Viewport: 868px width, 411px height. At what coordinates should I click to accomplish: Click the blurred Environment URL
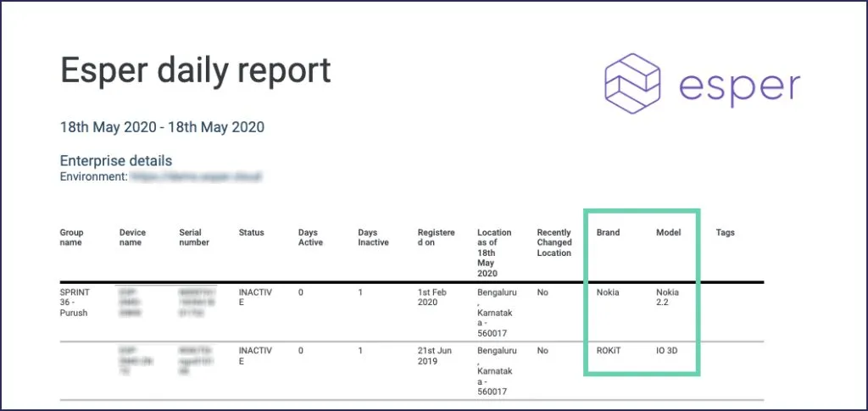[196, 177]
